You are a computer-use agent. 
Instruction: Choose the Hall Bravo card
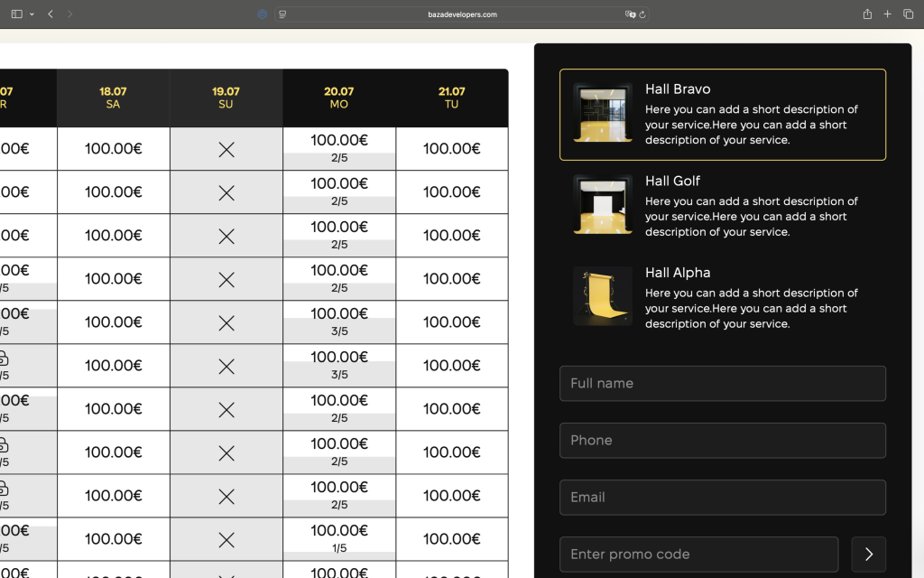pos(723,115)
